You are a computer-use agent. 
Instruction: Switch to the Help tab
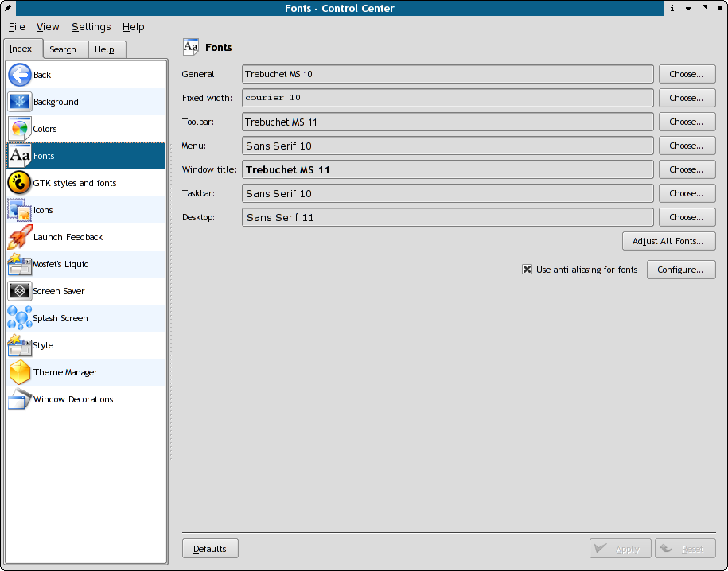[x=104, y=49]
